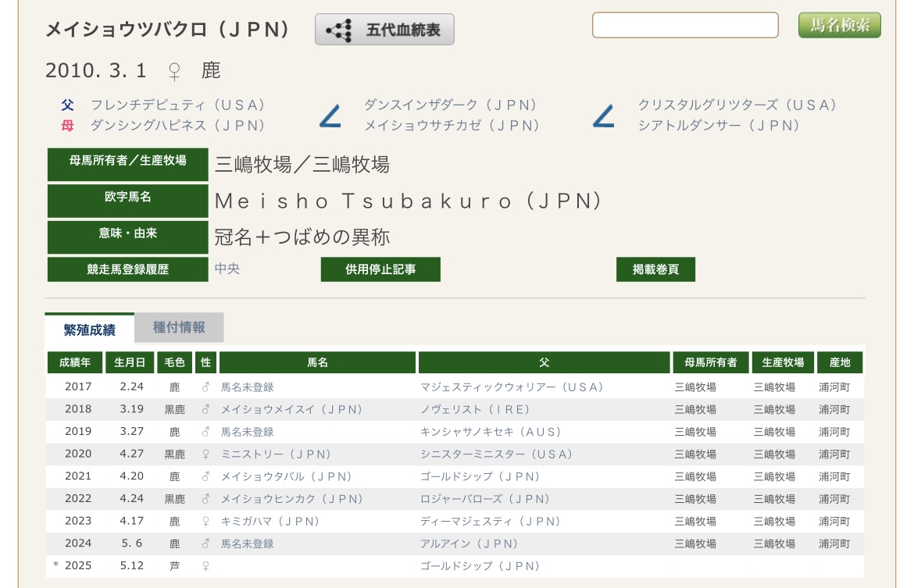The height and width of the screenshot is (588, 914).
Task: Click the female symbol in 2020 row
Action: click(x=205, y=454)
